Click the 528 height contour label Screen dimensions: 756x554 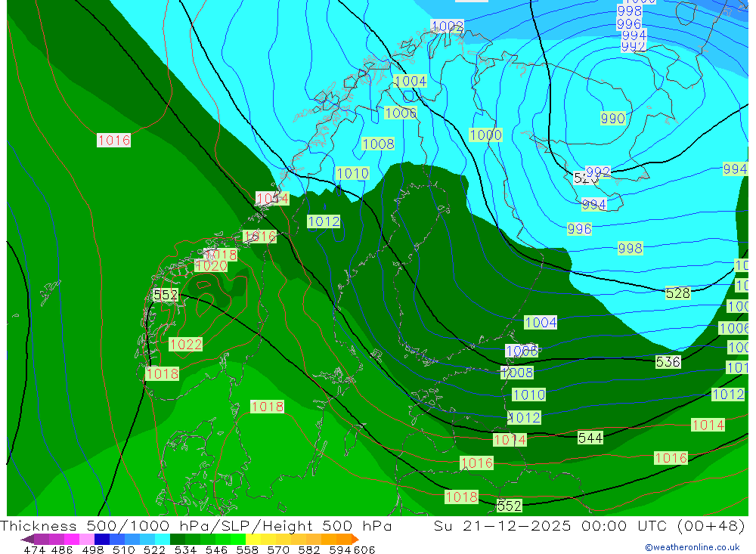pyautogui.click(x=677, y=292)
